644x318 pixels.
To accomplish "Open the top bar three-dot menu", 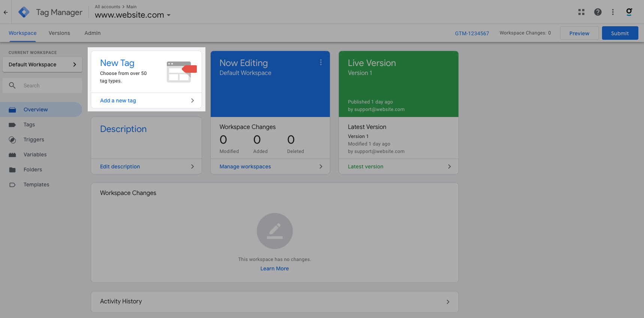I will click(x=613, y=12).
